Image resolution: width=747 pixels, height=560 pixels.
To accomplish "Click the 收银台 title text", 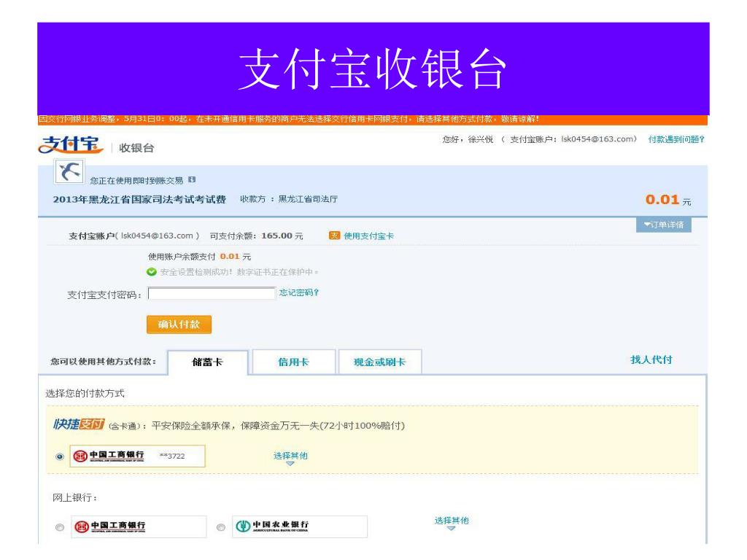I will point(136,147).
